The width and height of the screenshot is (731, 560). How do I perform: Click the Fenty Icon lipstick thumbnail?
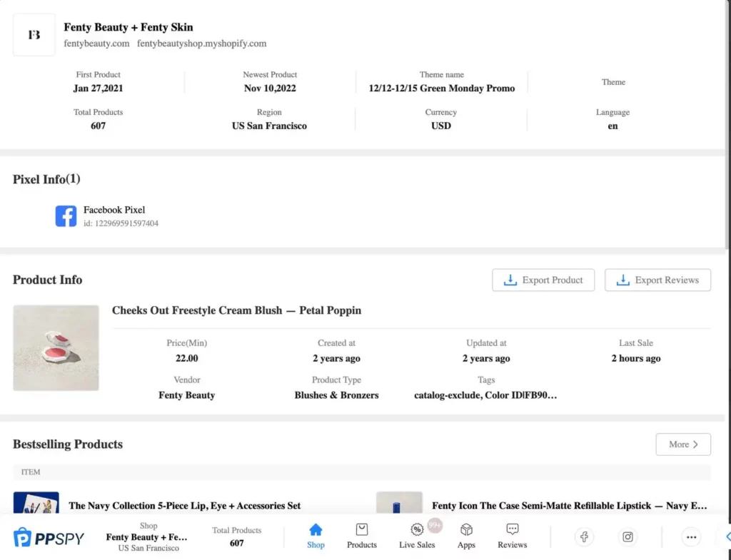(x=399, y=503)
